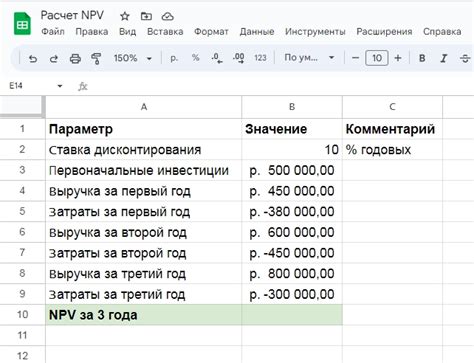This screenshot has height=363, width=474.
Task: Format as currency with р. button
Action: (x=174, y=58)
